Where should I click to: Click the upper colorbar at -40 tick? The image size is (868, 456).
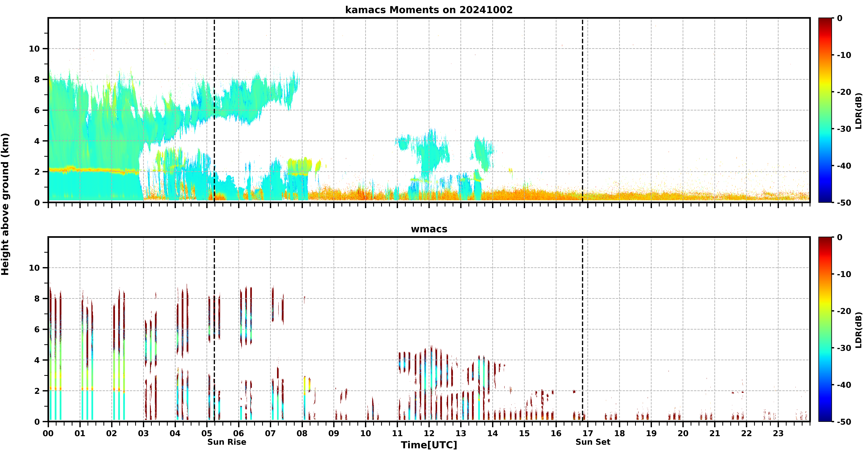825,166
